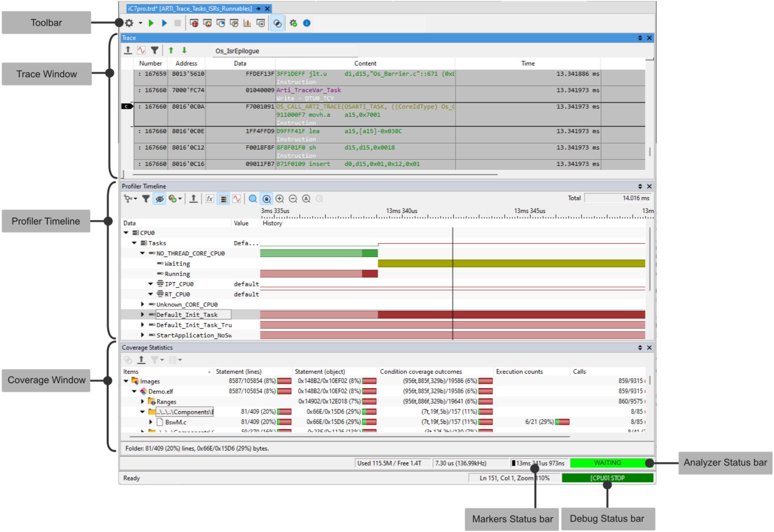
Task: Open Trace window via red table icon
Action: 194,23
